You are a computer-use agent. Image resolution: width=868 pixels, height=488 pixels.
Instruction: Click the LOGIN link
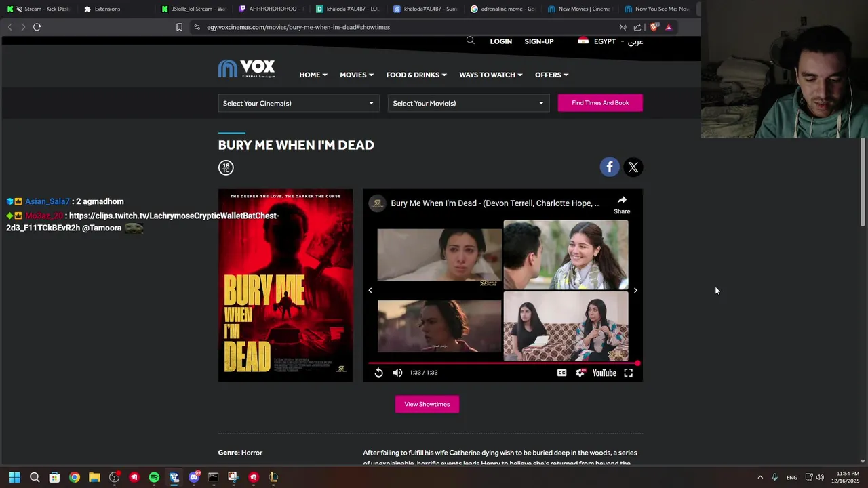[501, 41]
